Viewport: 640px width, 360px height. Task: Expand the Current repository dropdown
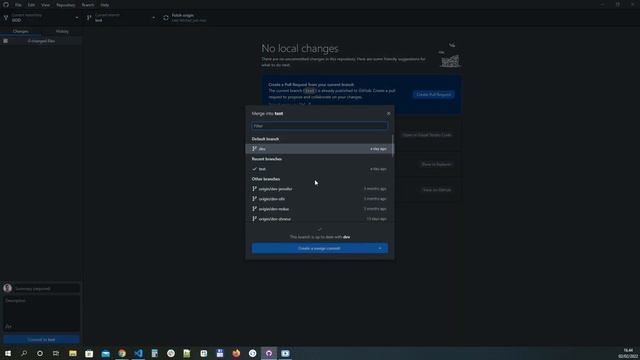click(x=41, y=18)
